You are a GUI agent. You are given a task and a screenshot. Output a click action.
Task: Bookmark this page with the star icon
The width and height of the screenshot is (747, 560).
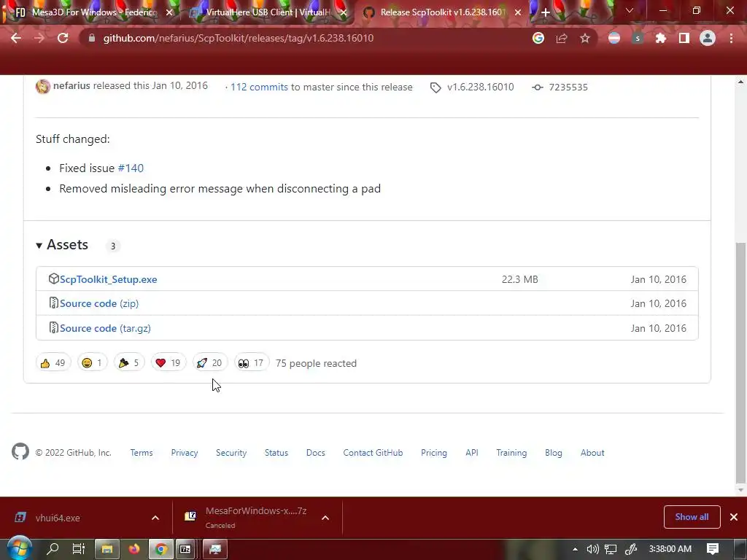tap(585, 38)
